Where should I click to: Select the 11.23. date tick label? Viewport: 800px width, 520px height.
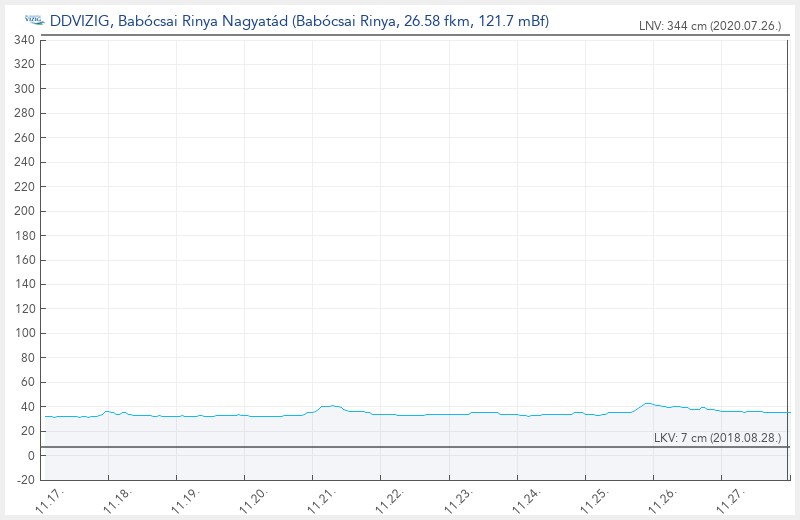click(459, 500)
